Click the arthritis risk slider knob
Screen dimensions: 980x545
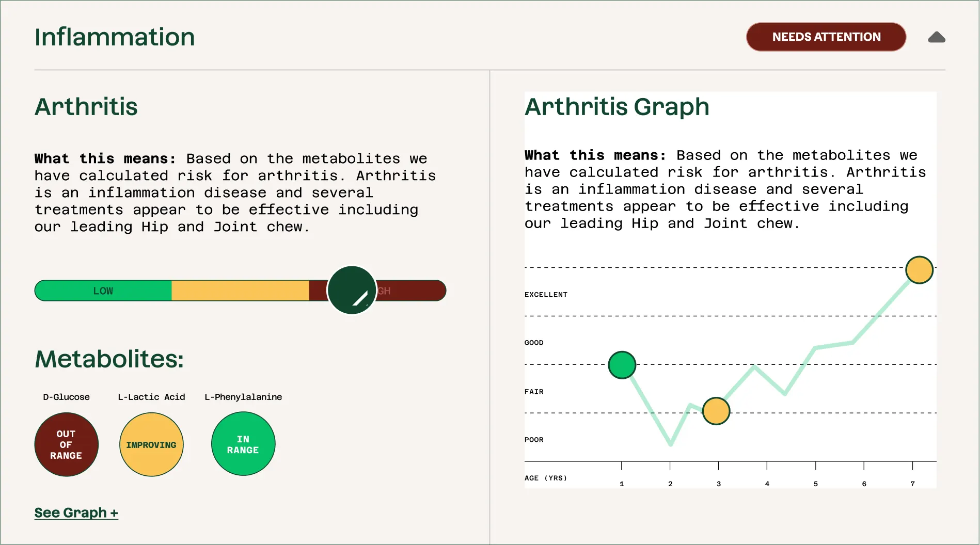coord(352,290)
